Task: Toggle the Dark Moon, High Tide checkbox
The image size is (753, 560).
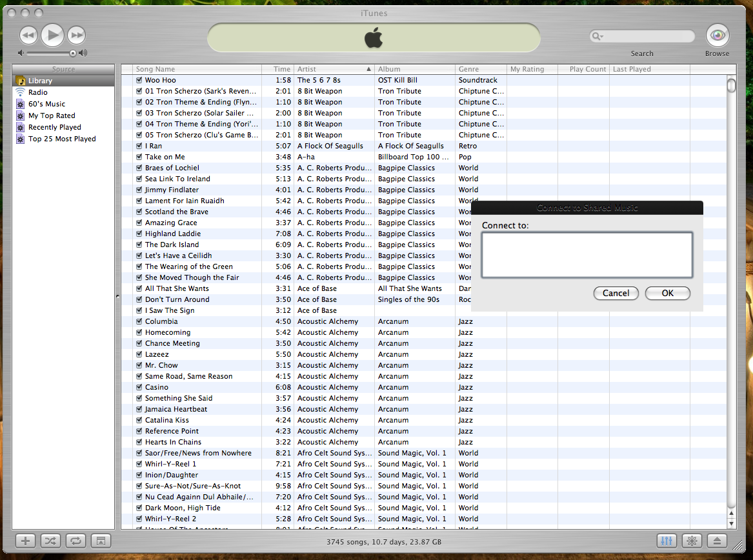Action: click(x=139, y=508)
